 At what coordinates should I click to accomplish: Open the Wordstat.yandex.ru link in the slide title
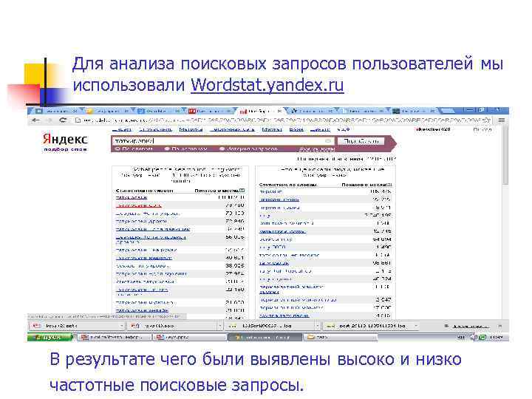click(x=267, y=85)
